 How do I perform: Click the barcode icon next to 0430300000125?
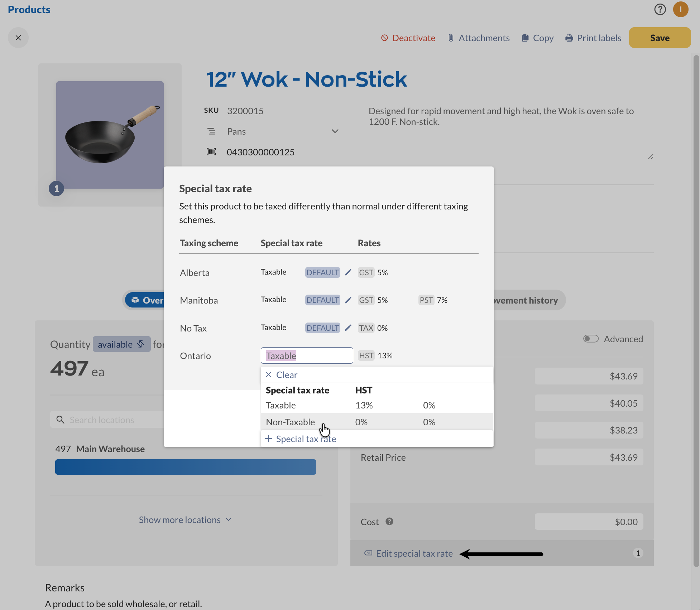click(211, 151)
